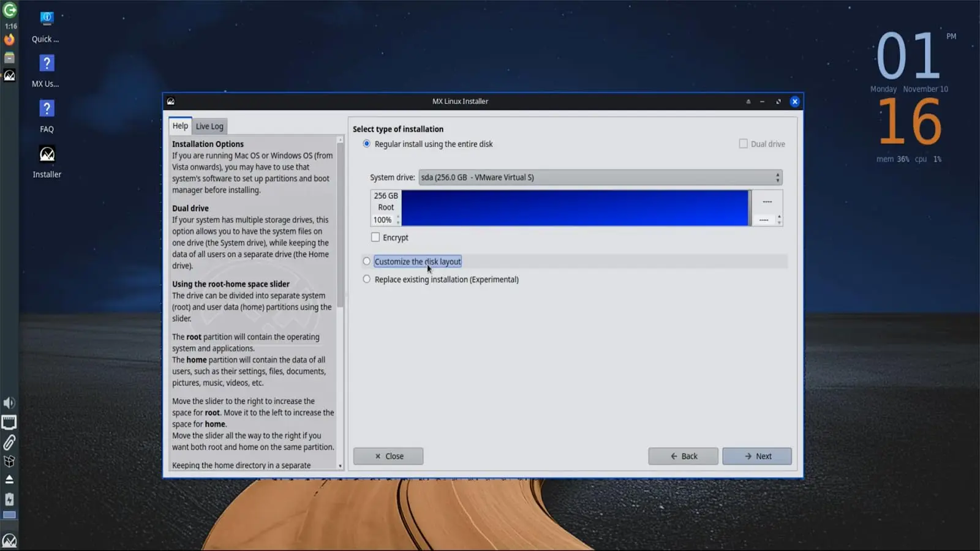
Task: Grab the root-home slider handle
Action: 750,208
